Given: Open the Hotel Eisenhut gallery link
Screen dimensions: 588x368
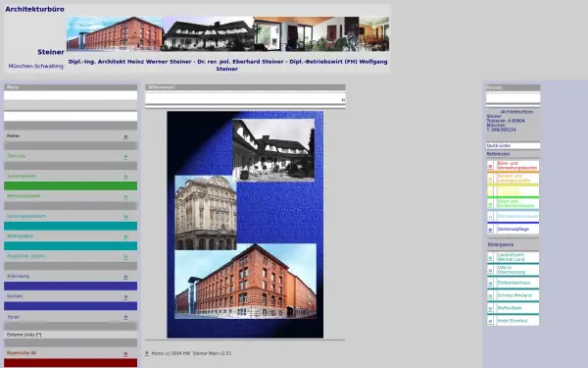Looking at the screenshot, I should pos(513,321).
